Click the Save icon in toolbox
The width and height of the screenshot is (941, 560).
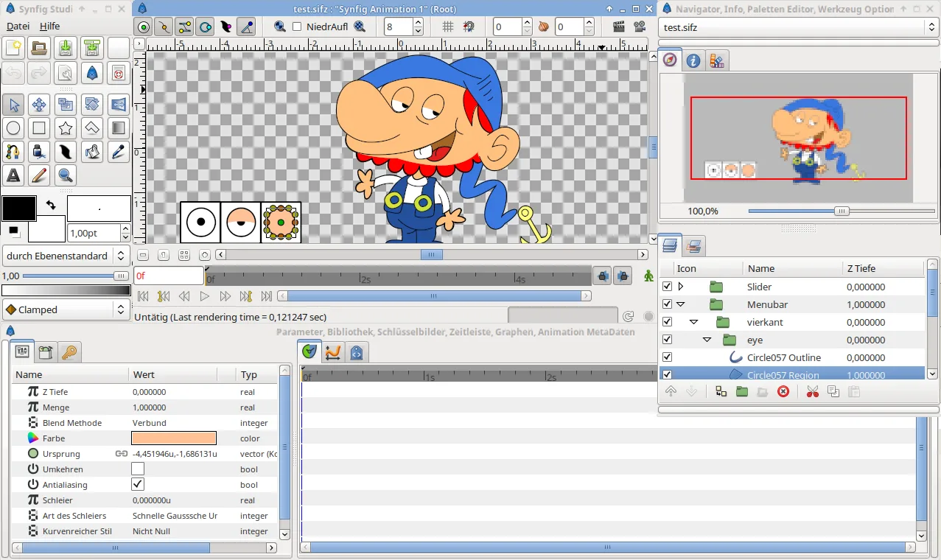click(66, 49)
